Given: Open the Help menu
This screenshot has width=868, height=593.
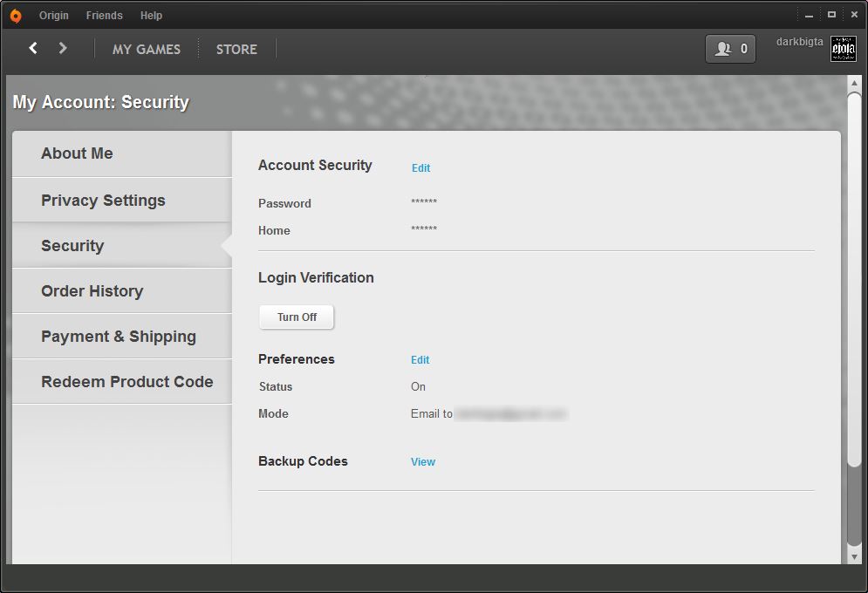Looking at the screenshot, I should click(x=151, y=16).
